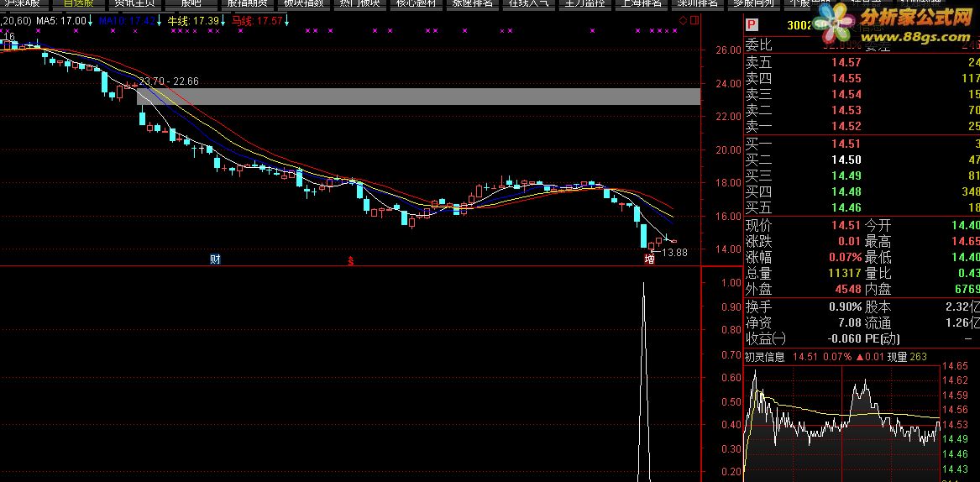This screenshot has height=482, width=980.
Task: Click the 23.70 - 22.66 gap label
Action: (169, 81)
